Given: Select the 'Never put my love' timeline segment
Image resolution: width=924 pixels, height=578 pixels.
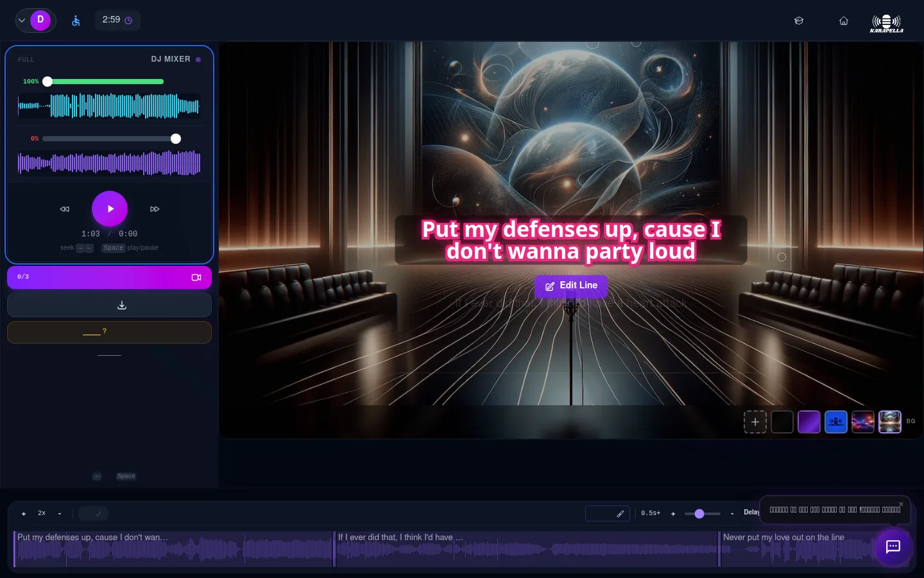Looking at the screenshot, I should click(x=796, y=549).
